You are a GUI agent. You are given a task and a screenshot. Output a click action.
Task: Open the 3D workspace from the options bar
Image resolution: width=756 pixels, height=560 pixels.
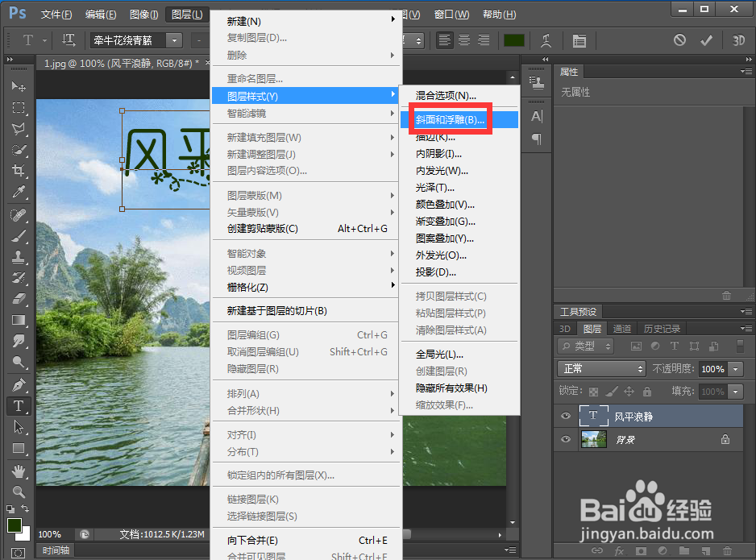pyautogui.click(x=738, y=39)
